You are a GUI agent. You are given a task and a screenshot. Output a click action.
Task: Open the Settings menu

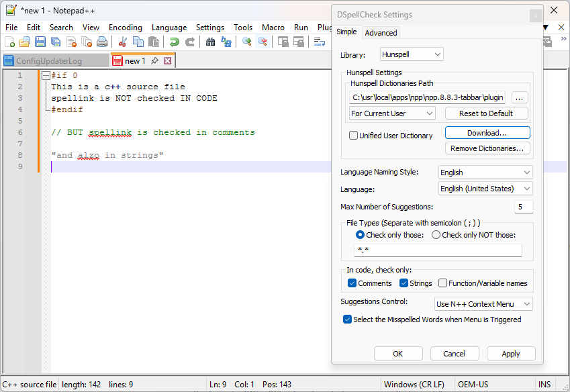click(209, 28)
